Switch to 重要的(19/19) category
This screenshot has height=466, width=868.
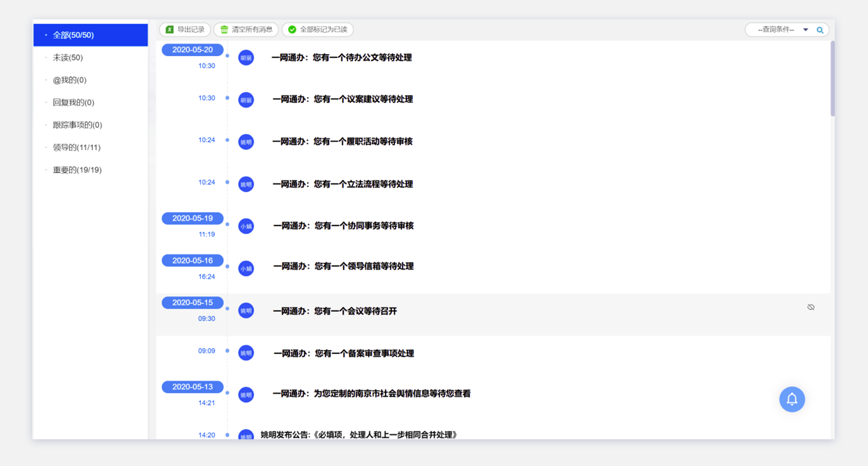click(x=77, y=170)
